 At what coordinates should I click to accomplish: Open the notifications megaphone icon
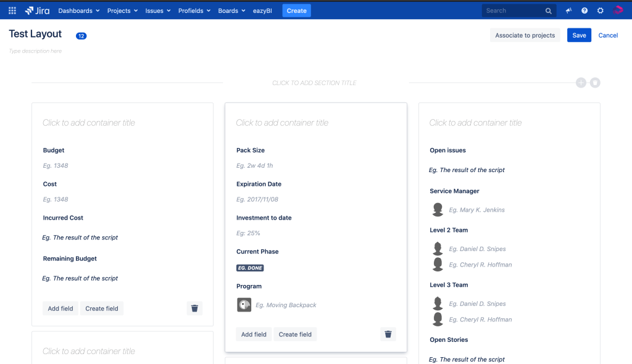pos(568,10)
